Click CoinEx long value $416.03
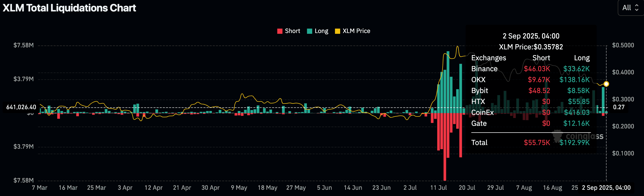The height and width of the screenshot is (196, 644). click(577, 112)
